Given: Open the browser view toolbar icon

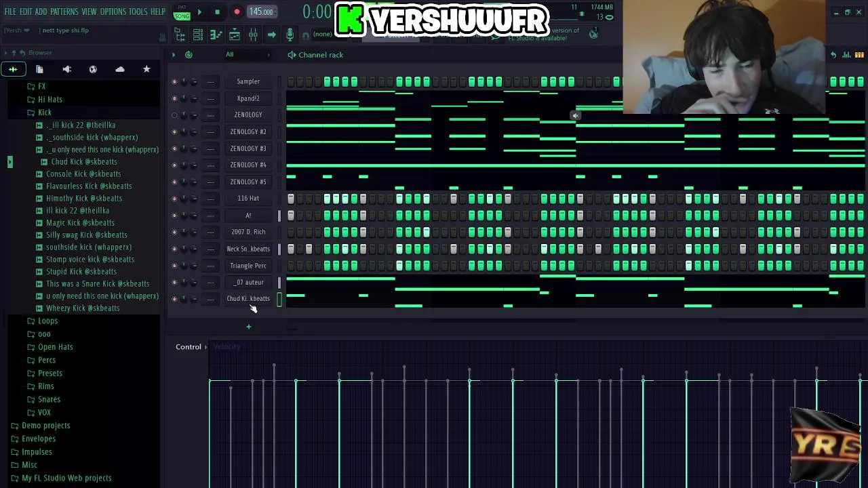Looking at the screenshot, I should (x=180, y=35).
